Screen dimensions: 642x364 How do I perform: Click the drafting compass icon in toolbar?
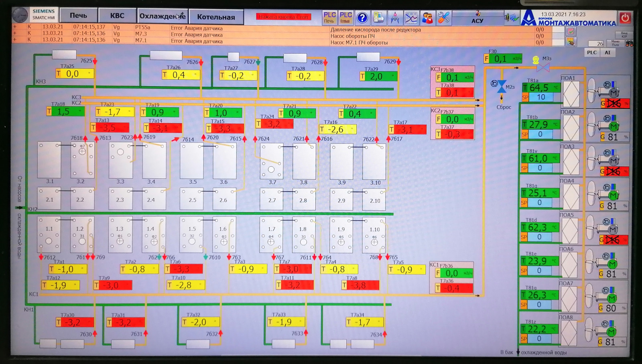coord(395,18)
